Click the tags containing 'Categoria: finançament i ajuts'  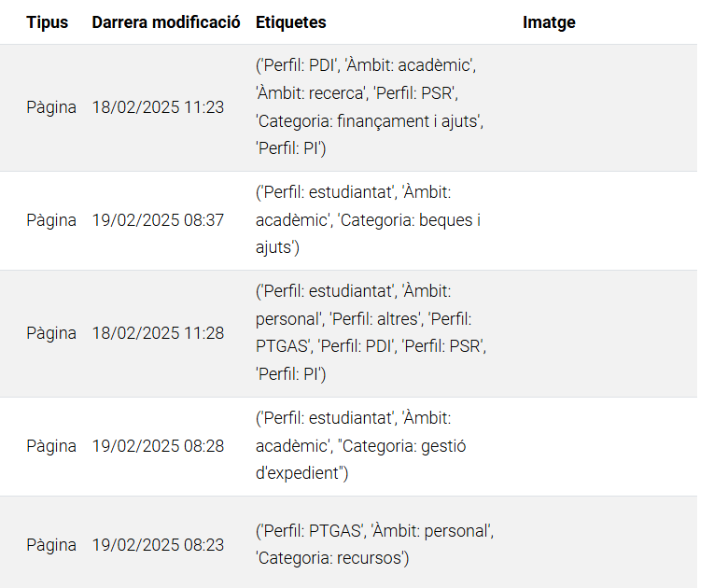(371, 107)
